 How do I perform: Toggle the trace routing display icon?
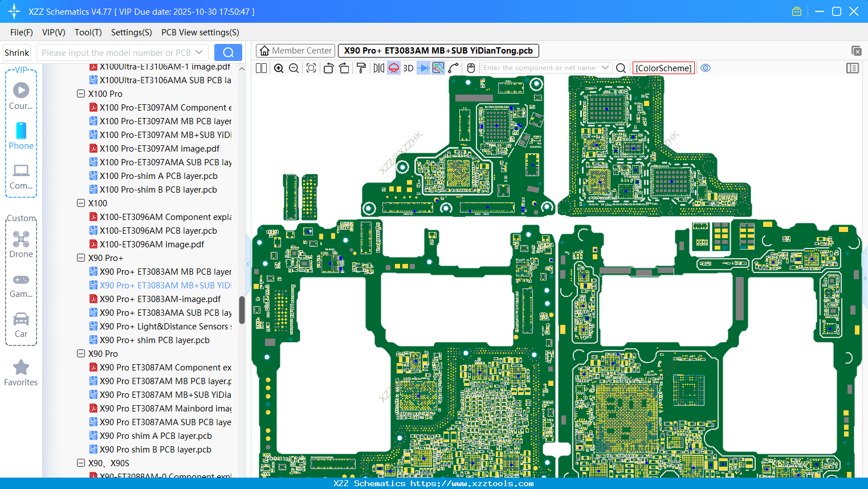click(x=438, y=68)
